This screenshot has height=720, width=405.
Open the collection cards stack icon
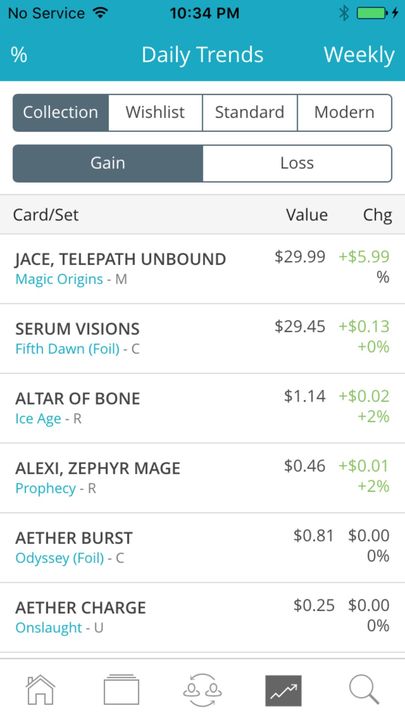(x=121, y=690)
